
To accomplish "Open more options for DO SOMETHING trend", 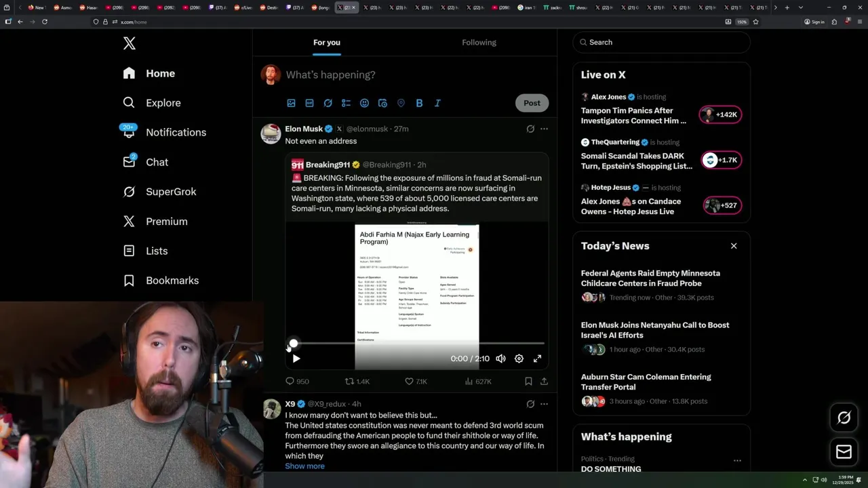I will pyautogui.click(x=737, y=461).
